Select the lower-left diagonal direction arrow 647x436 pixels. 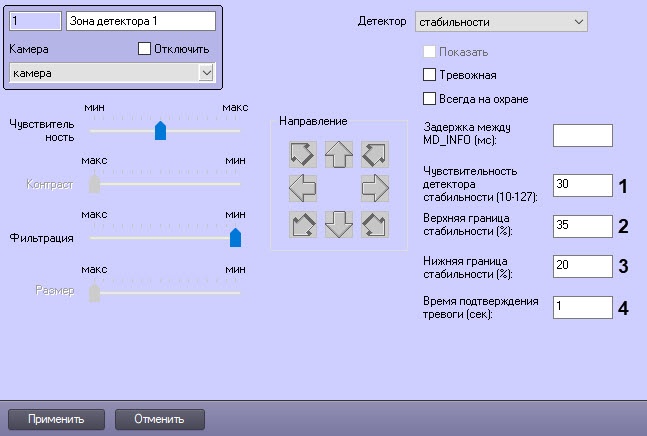point(303,224)
